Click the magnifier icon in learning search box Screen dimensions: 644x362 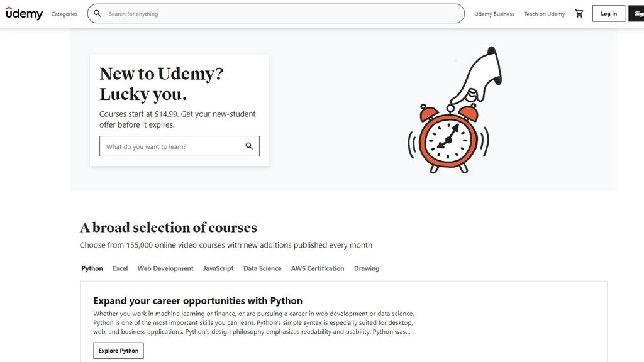tap(249, 146)
